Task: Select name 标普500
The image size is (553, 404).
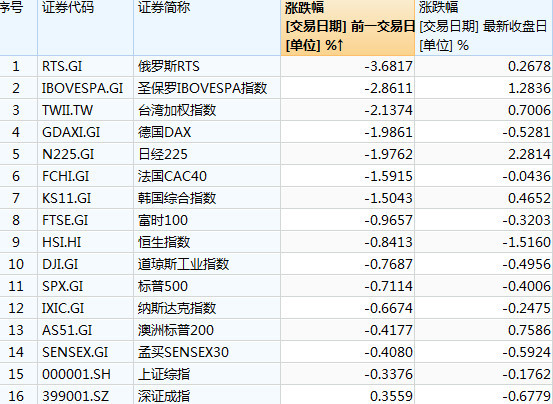Action: click(x=163, y=286)
